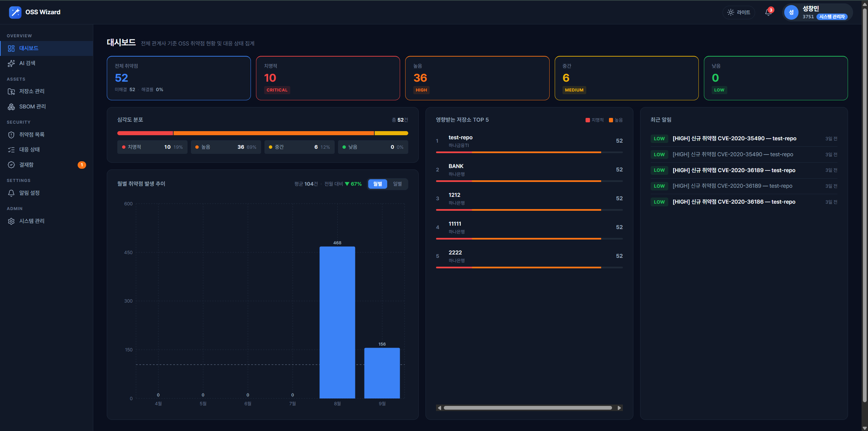Image resolution: width=868 pixels, height=431 pixels.
Task: Select 1212 row in TOP 5
Action: tap(529, 201)
